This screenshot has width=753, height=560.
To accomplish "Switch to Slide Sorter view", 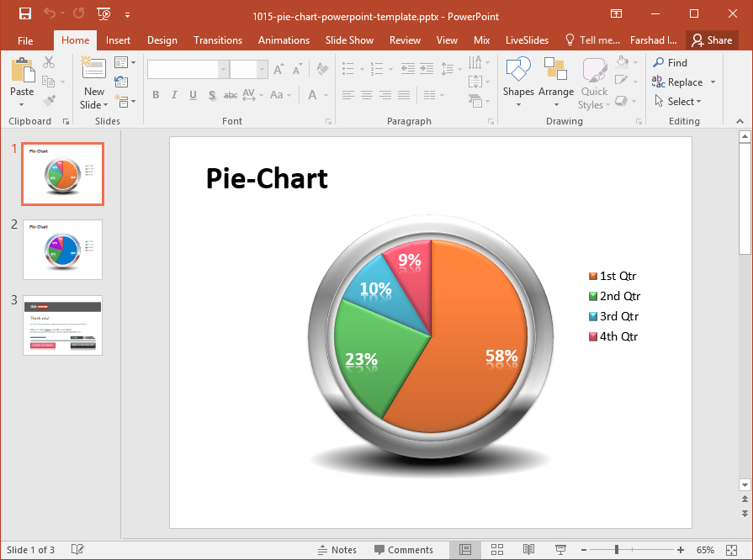I will click(x=497, y=550).
